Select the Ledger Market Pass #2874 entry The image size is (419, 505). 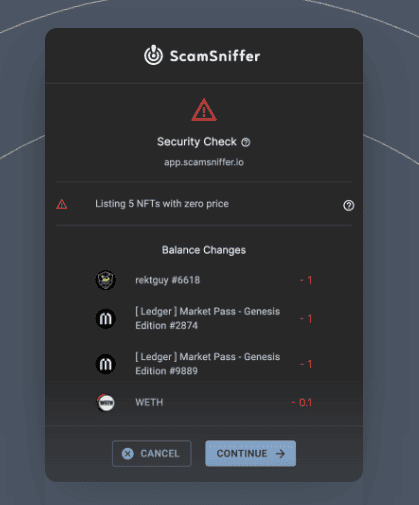tap(207, 318)
